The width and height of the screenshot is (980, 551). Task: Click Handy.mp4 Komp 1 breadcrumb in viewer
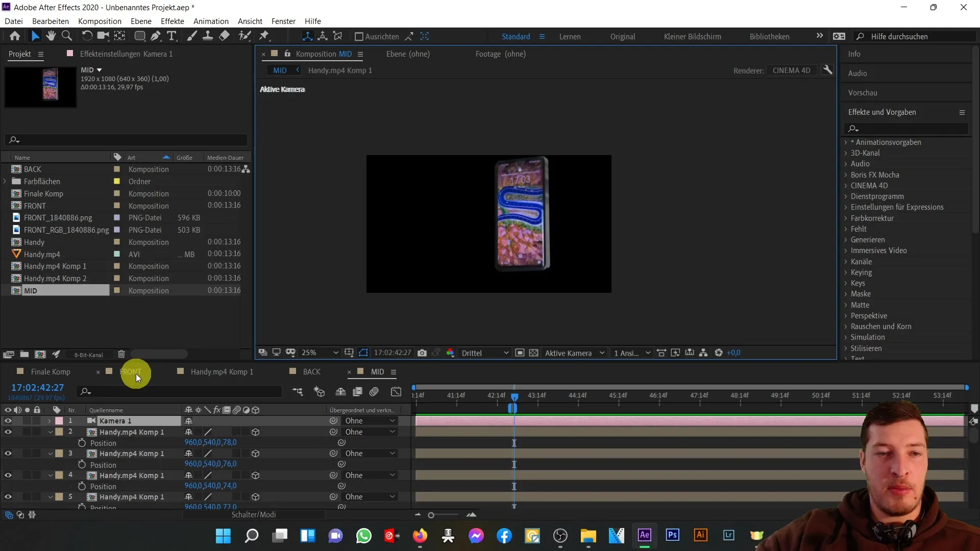tap(340, 70)
